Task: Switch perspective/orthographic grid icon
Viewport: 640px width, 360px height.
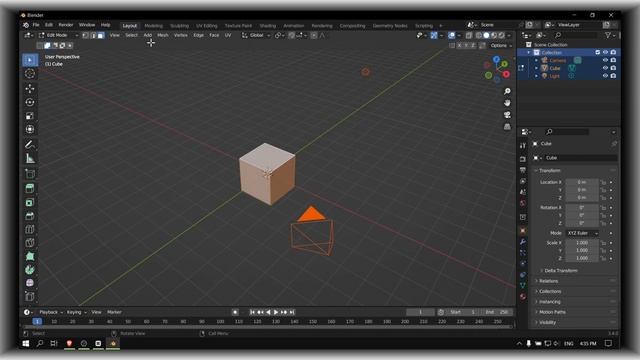Action: 507,127
